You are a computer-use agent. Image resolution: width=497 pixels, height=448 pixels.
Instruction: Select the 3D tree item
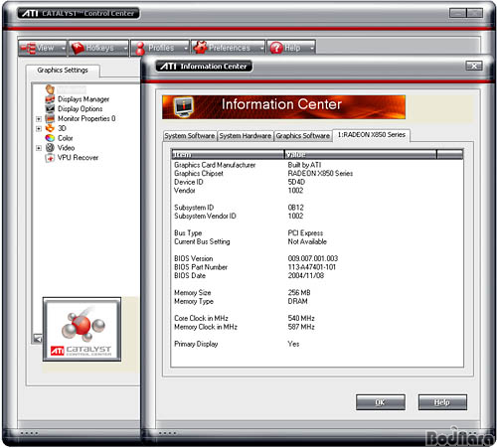[x=62, y=128]
